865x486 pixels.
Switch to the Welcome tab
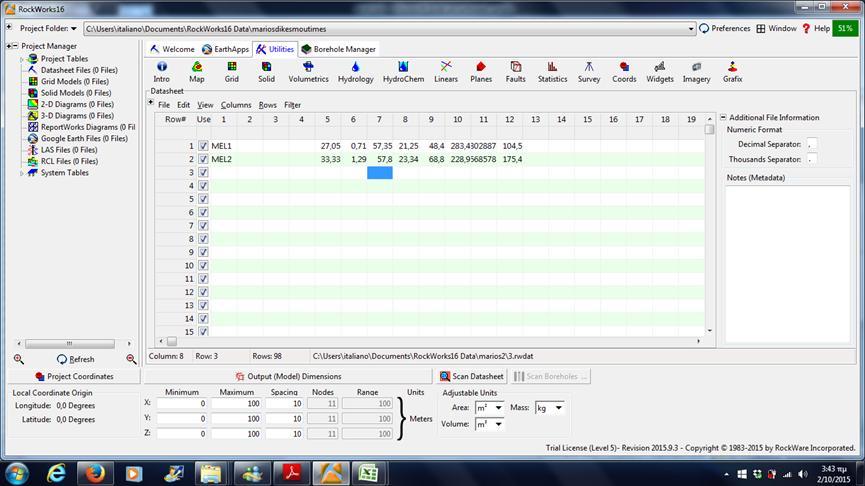point(172,49)
